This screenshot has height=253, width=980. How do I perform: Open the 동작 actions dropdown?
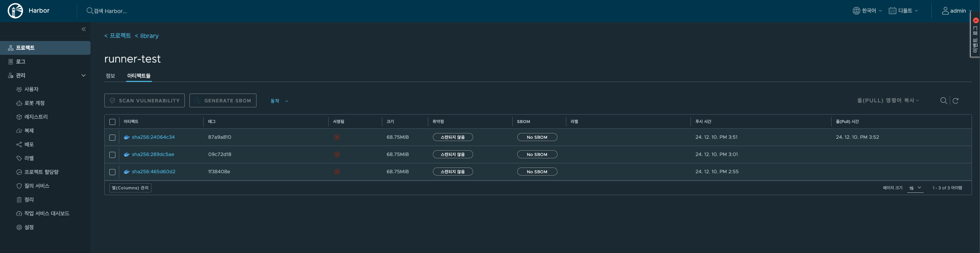point(280,101)
